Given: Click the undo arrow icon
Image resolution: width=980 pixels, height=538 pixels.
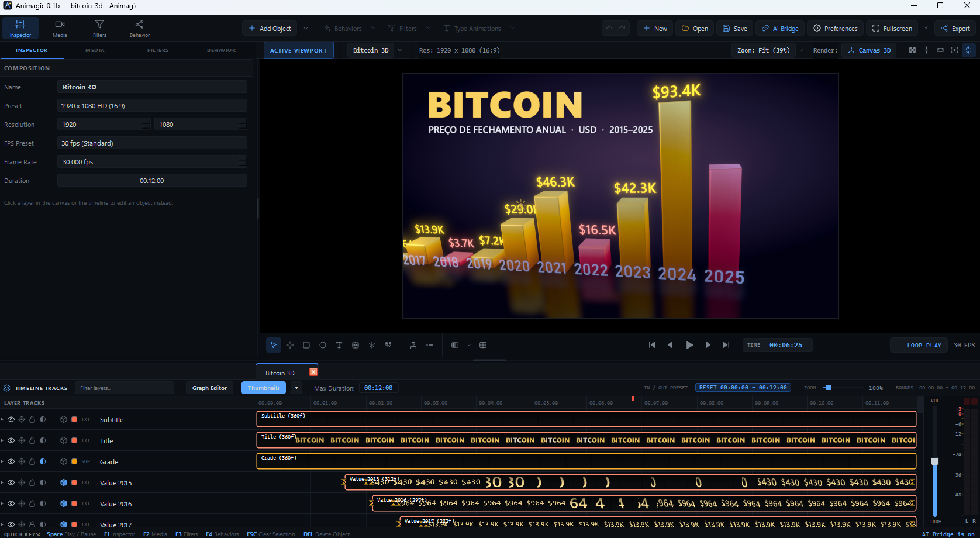Looking at the screenshot, I should point(609,28).
